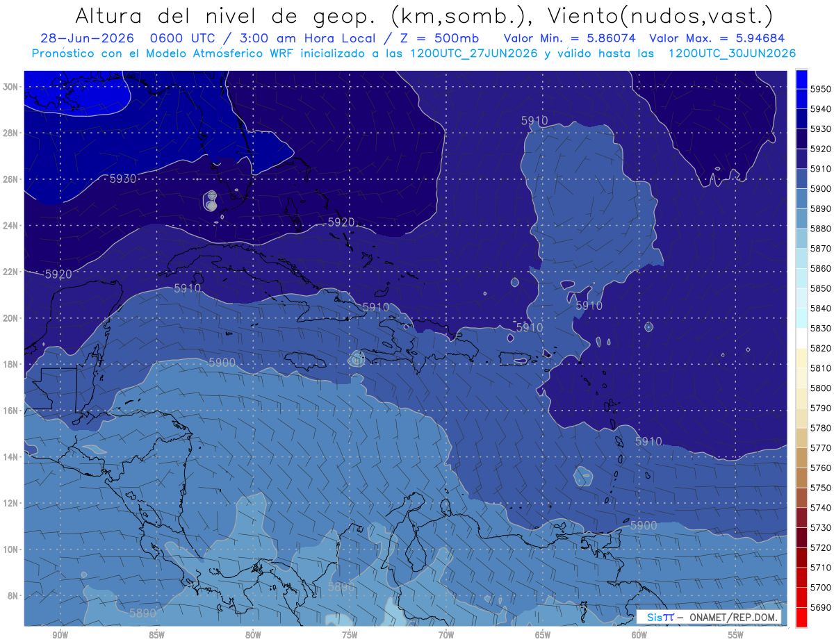The width and height of the screenshot is (834, 644).
Task: Click the 5820 color scale label
Action: coord(821,348)
